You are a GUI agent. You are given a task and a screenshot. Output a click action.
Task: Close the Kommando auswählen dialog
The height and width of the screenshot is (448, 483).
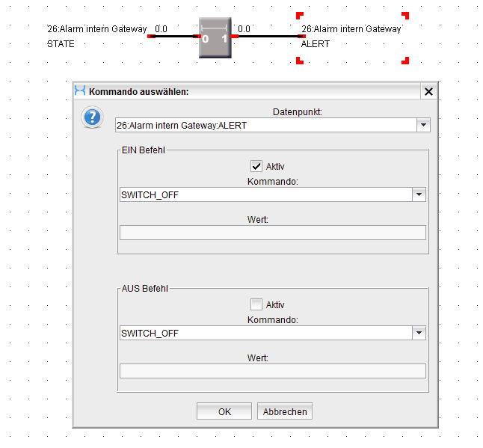tap(428, 91)
